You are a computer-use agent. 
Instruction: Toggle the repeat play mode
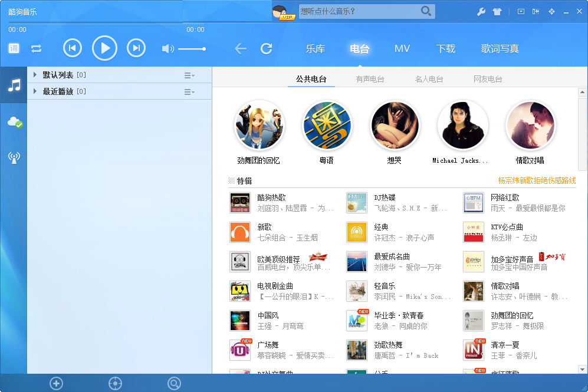pos(37,49)
